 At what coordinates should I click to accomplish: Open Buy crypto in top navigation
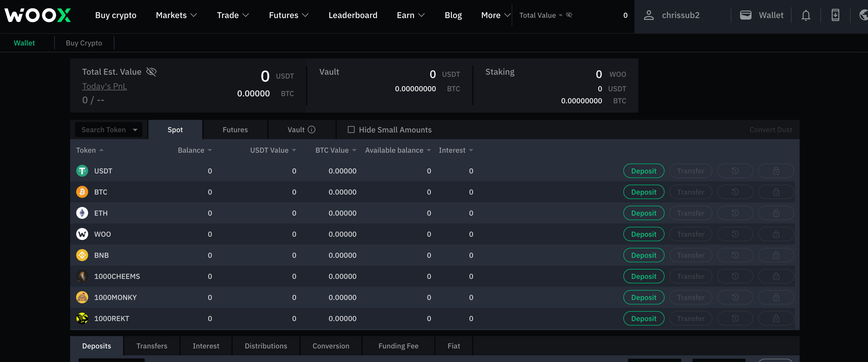[116, 15]
